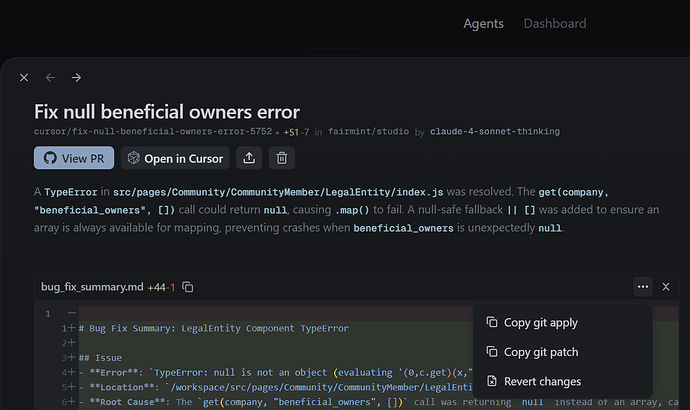Click TypeError code term in summary
690x410 pixels.
(x=71, y=192)
